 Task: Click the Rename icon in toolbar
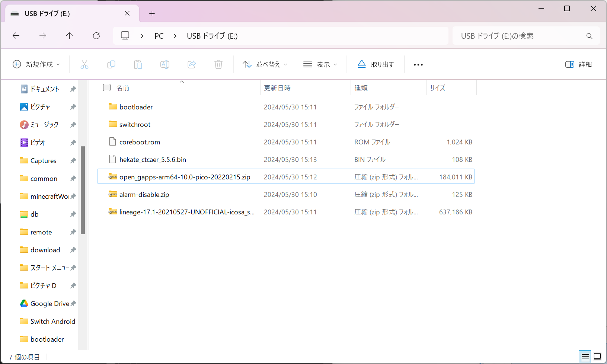[x=165, y=64]
